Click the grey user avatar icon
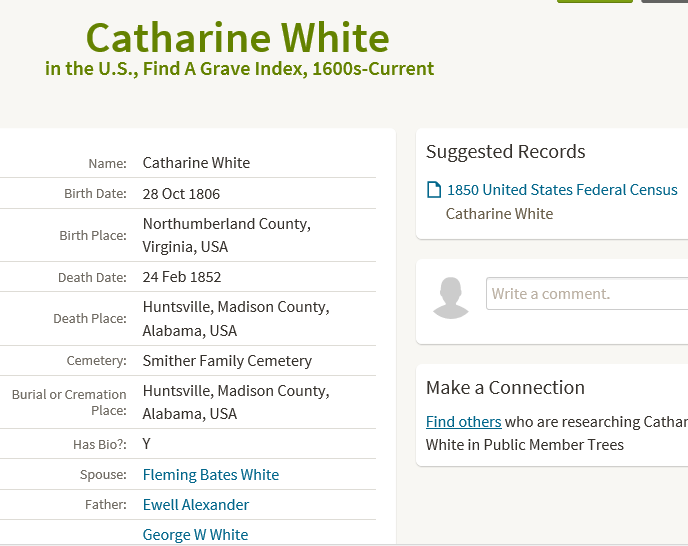 (x=451, y=298)
